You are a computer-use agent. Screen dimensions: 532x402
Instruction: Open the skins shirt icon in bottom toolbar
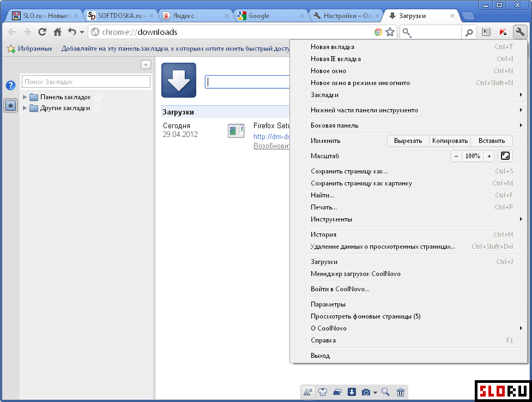323,393
